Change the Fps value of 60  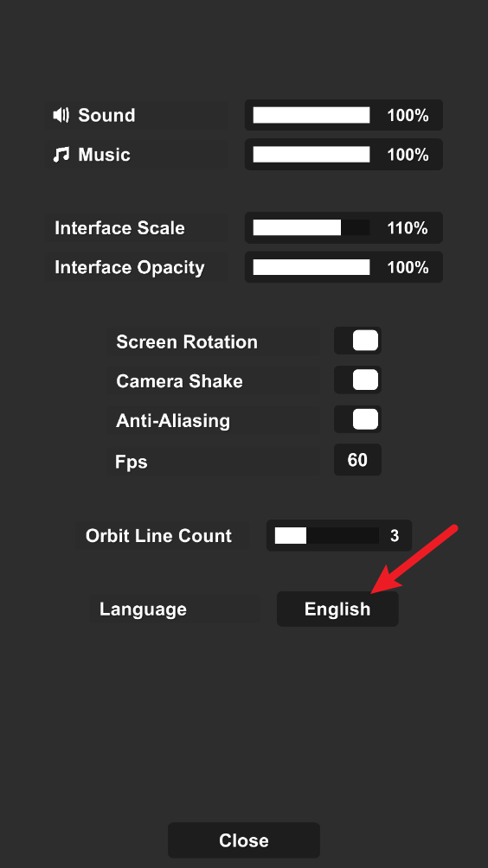[357, 459]
